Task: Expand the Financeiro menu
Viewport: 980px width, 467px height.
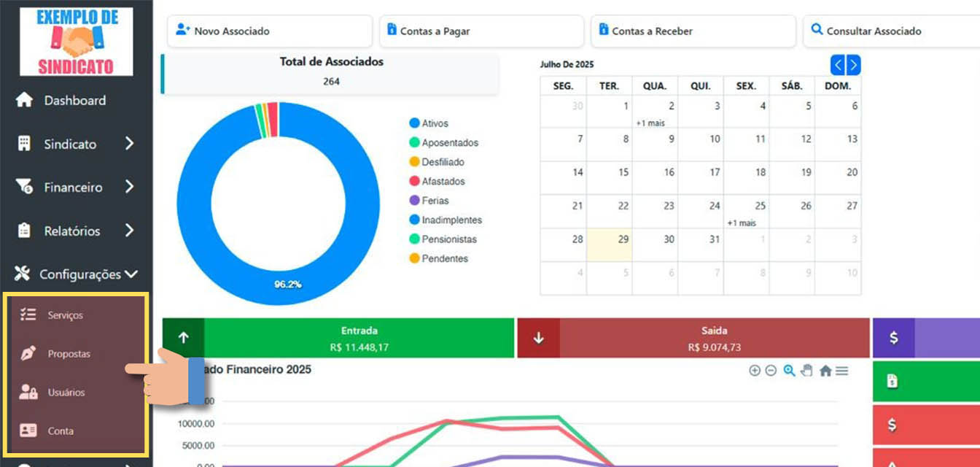Action: 73,187
